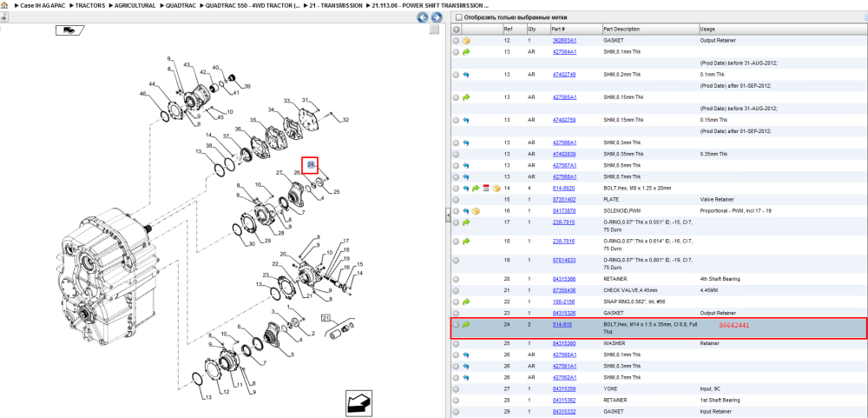This screenshot has height=418, width=868.
Task: Click the blue arrow on the 47402749 row
Action: [x=466, y=75]
